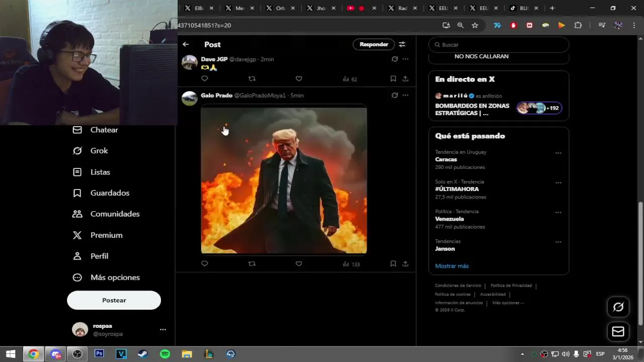Open options for the #ÚLTIMAHORA trend
This screenshot has width=644, height=362.
pos(558,183)
